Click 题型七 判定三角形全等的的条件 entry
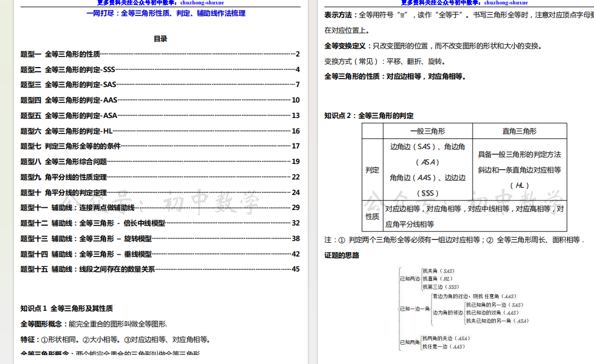The height and width of the screenshot is (364, 594). (160, 146)
